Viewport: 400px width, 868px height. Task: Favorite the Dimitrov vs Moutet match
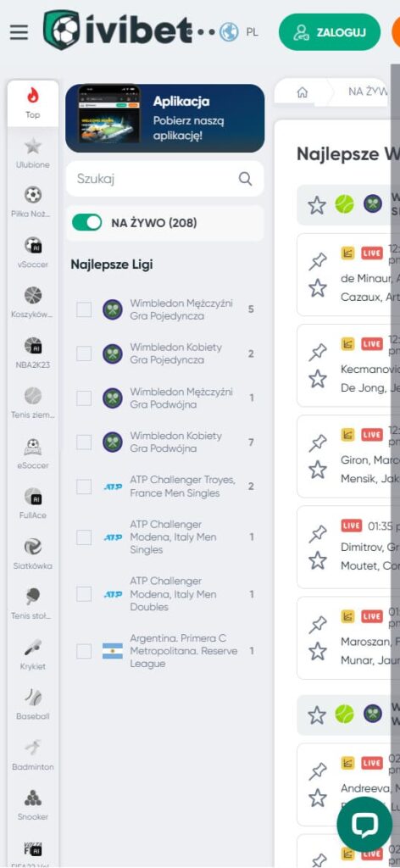[318, 560]
